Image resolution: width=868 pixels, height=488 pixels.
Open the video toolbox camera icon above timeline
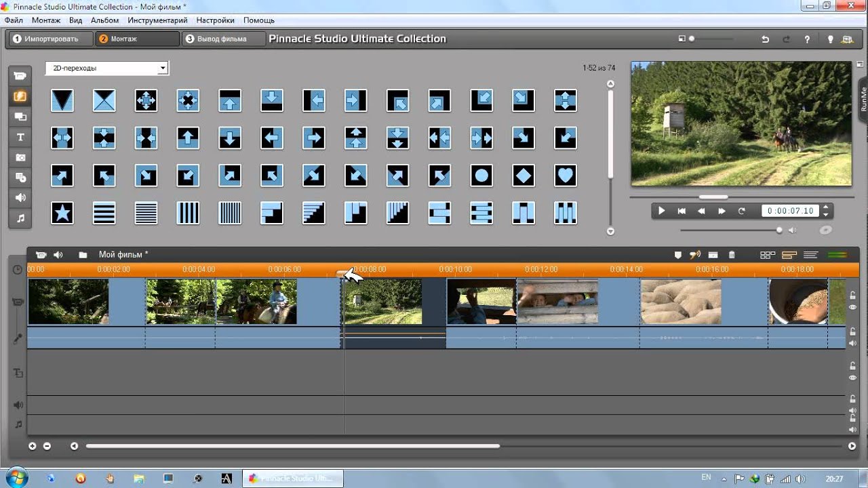coord(41,255)
